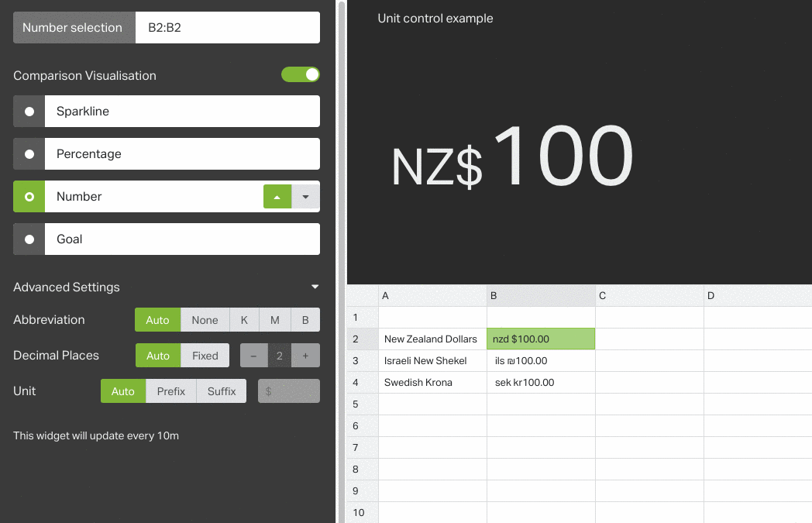
Task: Select the Goal radio option
Action: coord(29,239)
